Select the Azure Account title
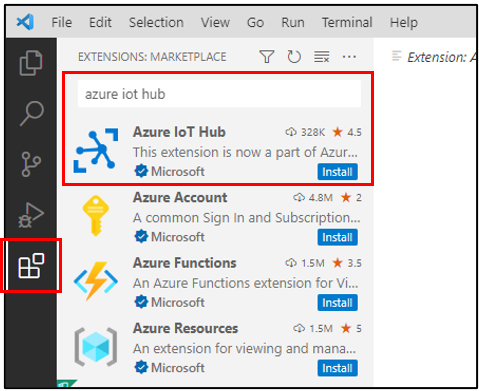Screen dimensions: 479x391 pos(180,197)
